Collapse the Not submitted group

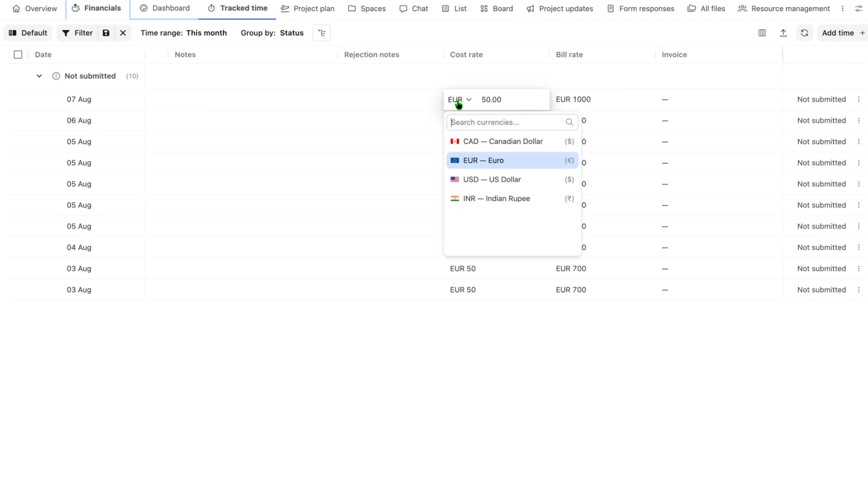(x=39, y=76)
